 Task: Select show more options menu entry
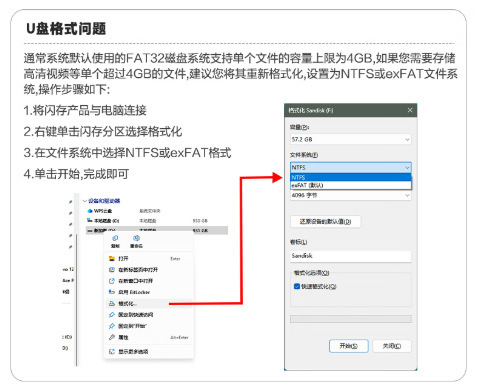[x=149, y=351]
